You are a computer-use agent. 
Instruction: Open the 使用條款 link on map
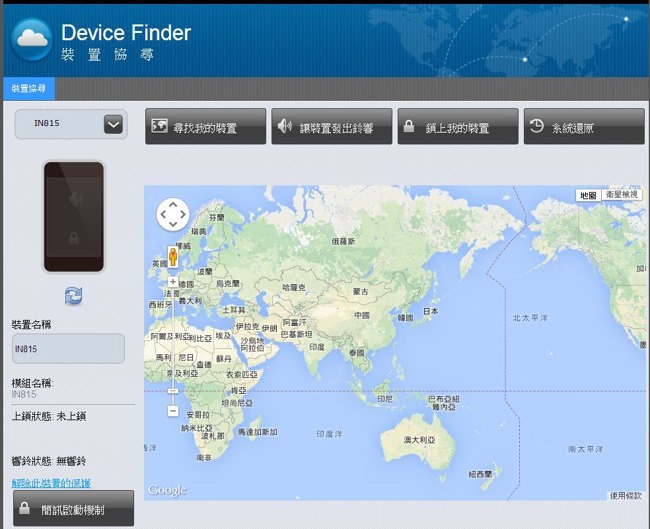(x=626, y=495)
